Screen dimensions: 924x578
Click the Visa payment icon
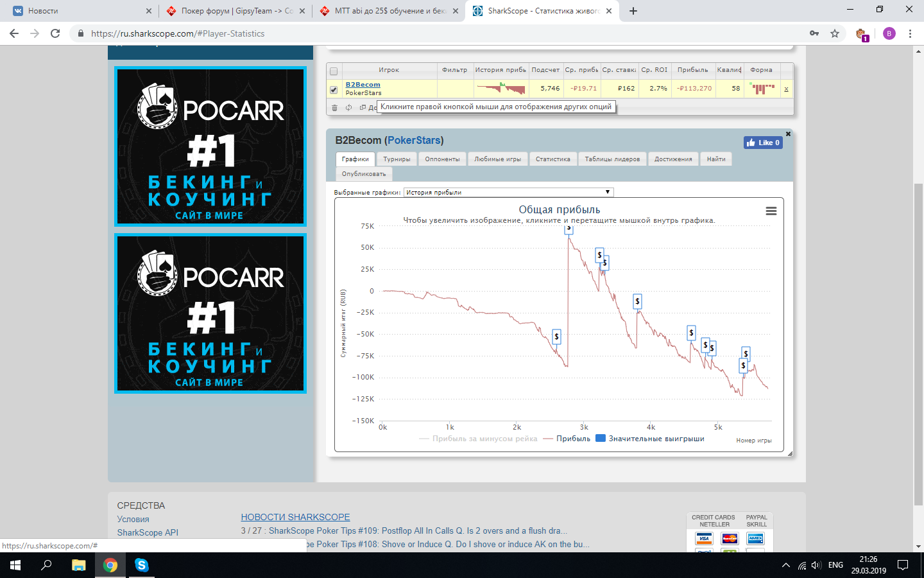click(x=704, y=538)
